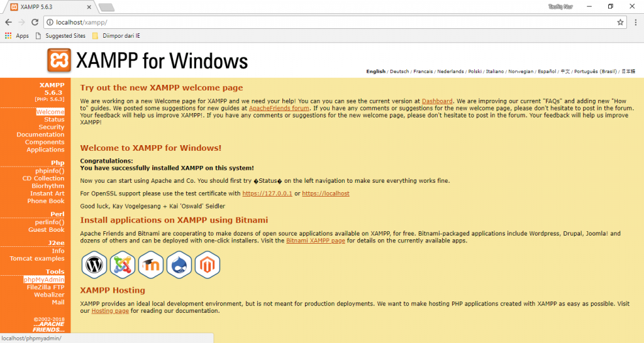Screen dimensions: 644x343
Task: Open the Magento Bitnami installer icon
Action: pos(208,265)
